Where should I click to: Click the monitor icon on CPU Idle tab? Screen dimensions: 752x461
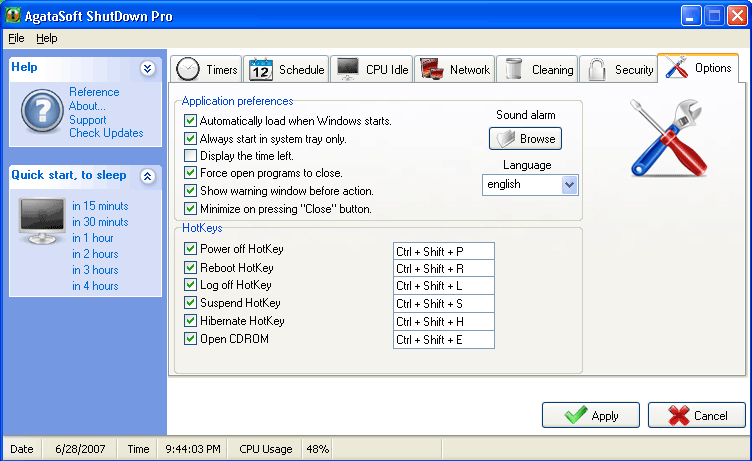[347, 69]
